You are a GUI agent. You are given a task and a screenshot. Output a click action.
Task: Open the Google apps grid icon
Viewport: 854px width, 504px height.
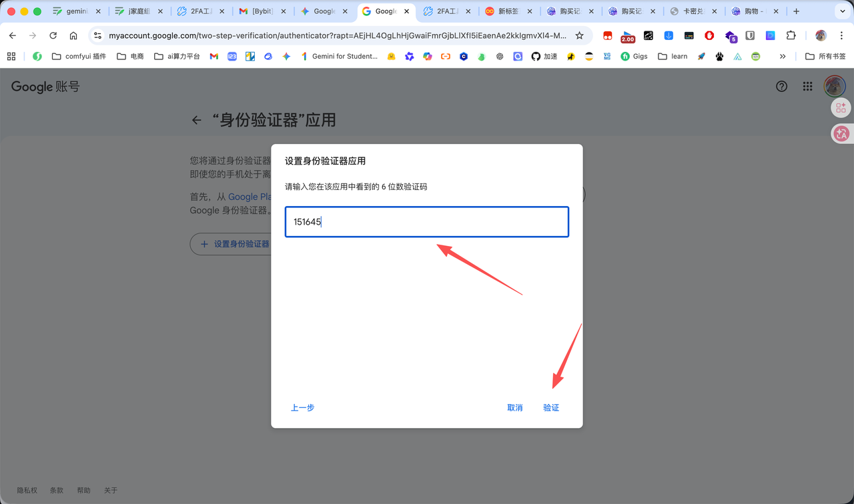(807, 86)
